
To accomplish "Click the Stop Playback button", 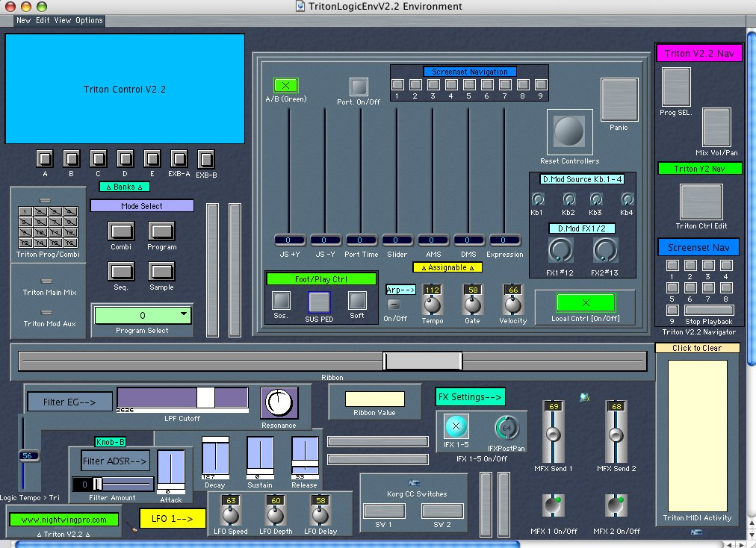I will coord(709,310).
